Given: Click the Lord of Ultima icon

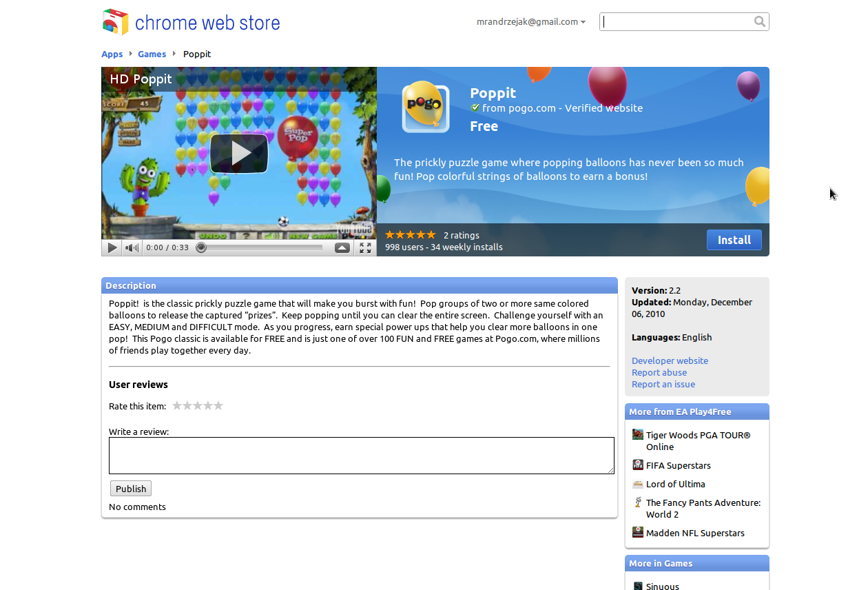Looking at the screenshot, I should click(x=638, y=484).
